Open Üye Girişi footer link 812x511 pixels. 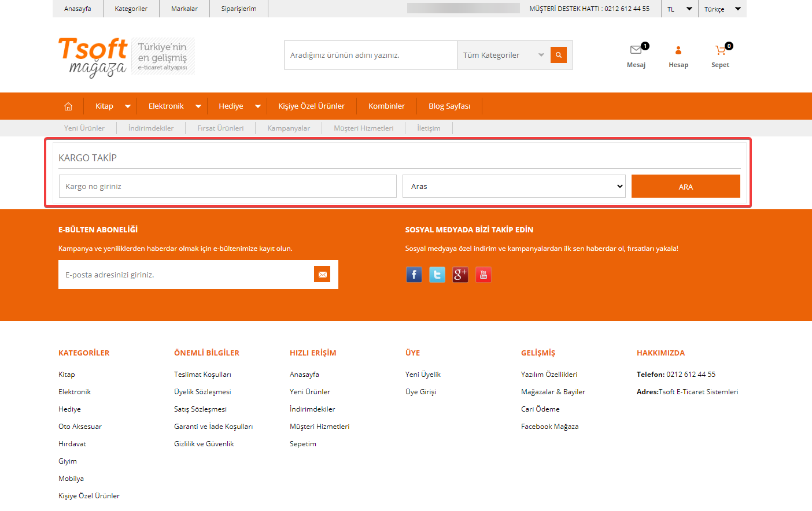point(420,392)
